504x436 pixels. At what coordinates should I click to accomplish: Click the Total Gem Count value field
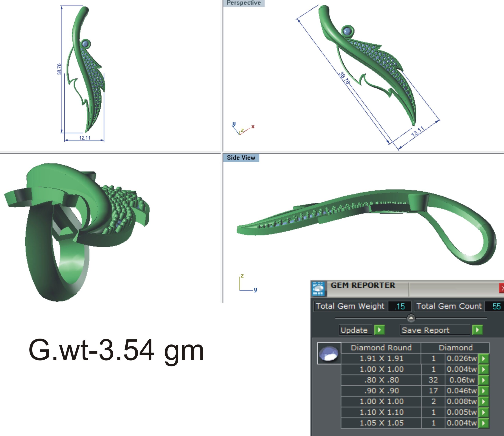pos(496,306)
